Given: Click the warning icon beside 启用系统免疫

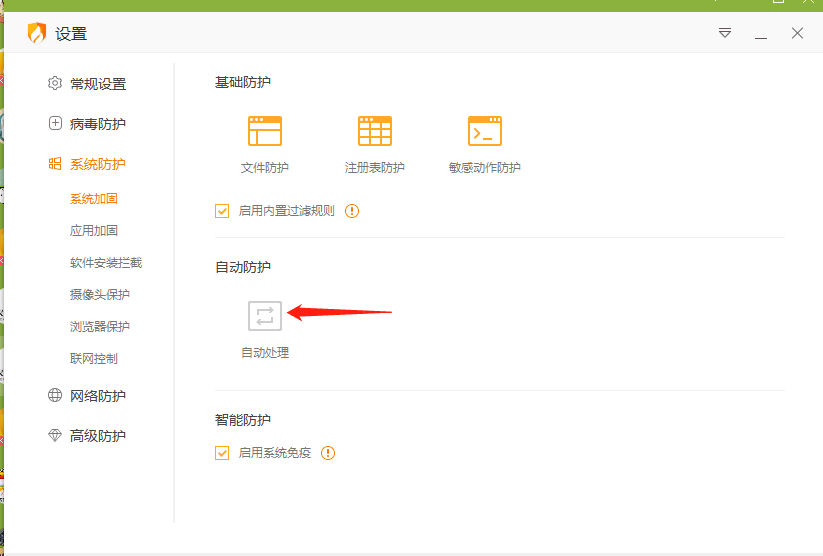Looking at the screenshot, I should [328, 453].
